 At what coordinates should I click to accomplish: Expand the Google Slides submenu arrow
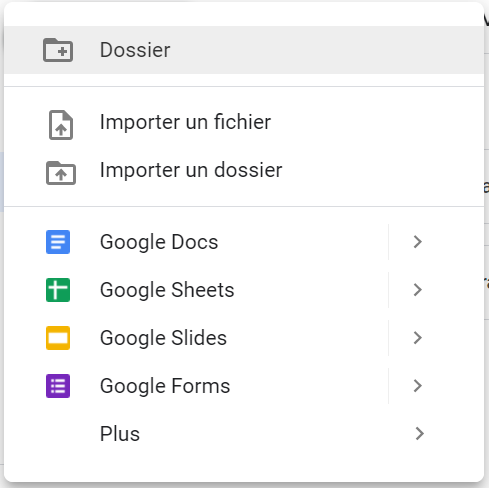[418, 338]
